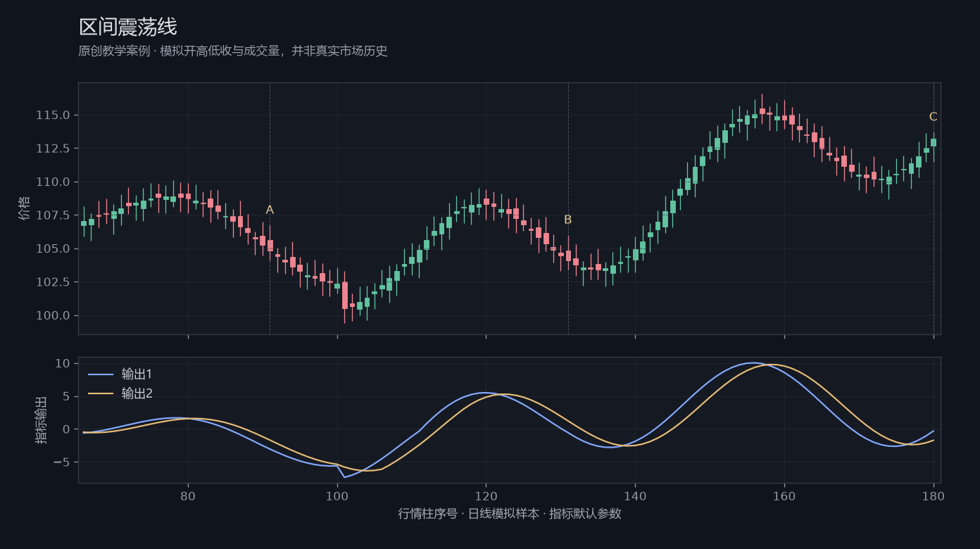Image resolution: width=980 pixels, height=549 pixels.
Task: Click the 输出2 legend entry
Action: coord(120,393)
